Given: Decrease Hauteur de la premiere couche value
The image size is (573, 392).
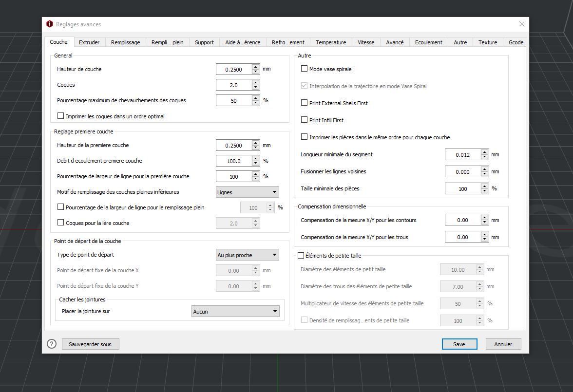Looking at the screenshot, I should pos(256,148).
